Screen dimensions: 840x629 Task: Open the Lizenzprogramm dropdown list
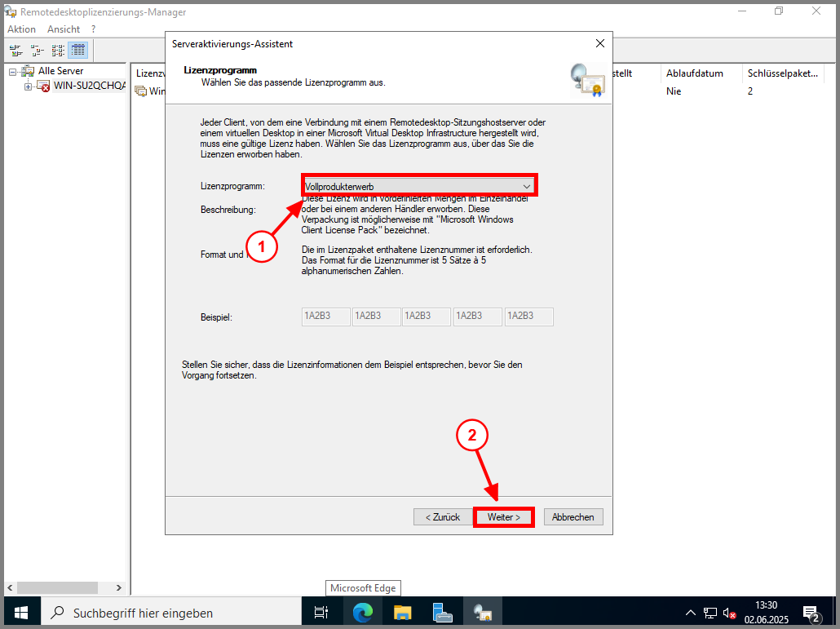coord(526,186)
